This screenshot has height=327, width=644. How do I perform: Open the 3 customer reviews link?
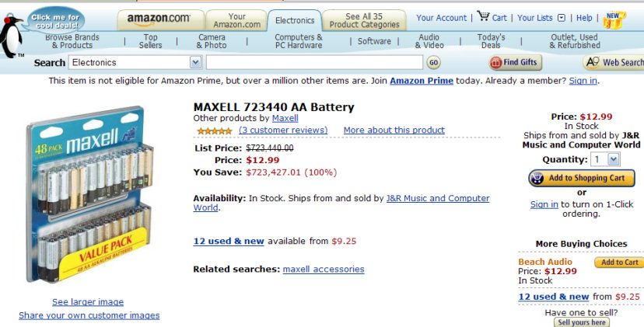point(283,130)
